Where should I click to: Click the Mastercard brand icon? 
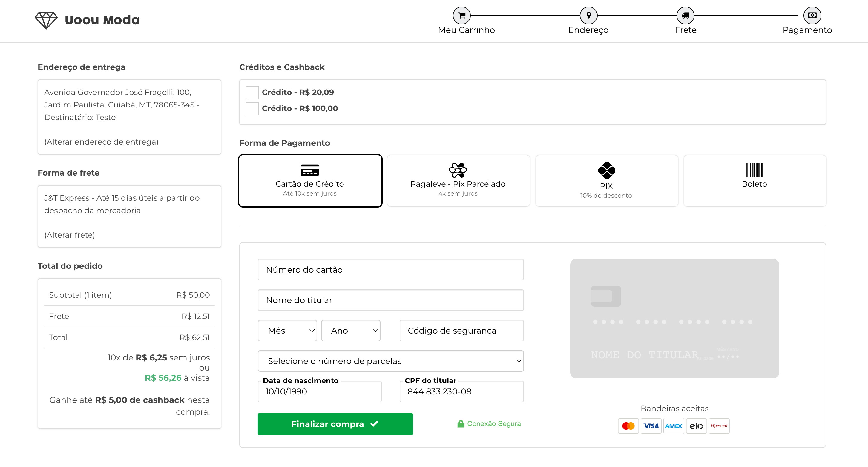[x=628, y=426]
